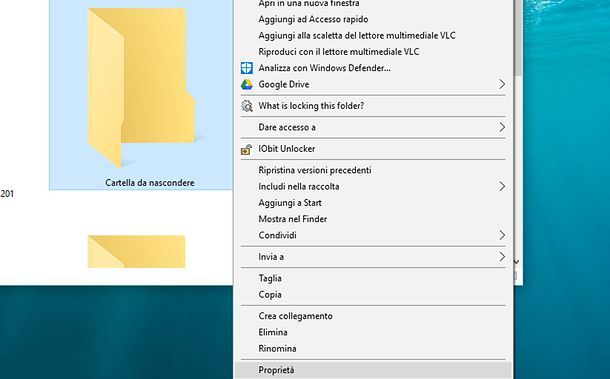Select the partially visible folder below

pos(136,251)
